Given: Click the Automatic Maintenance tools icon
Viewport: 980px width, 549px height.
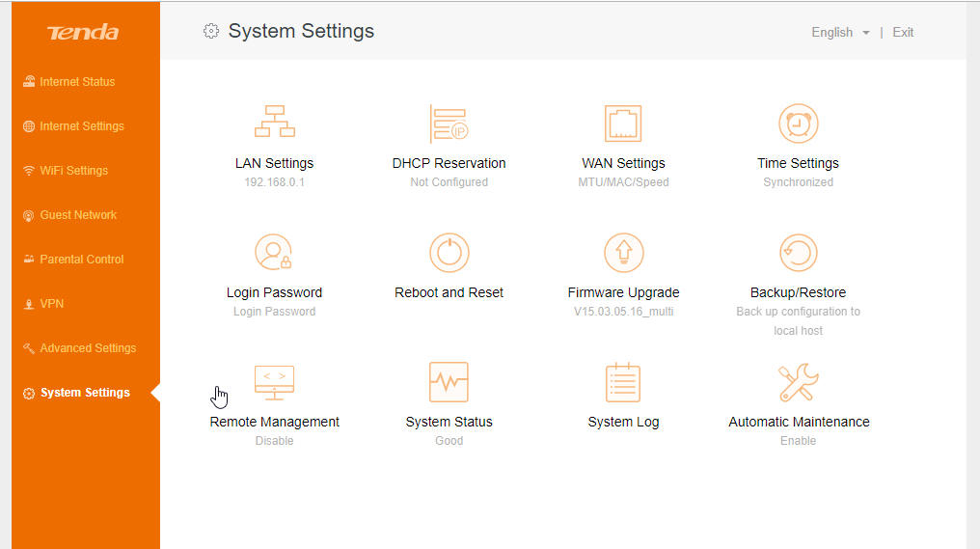Looking at the screenshot, I should (798, 382).
